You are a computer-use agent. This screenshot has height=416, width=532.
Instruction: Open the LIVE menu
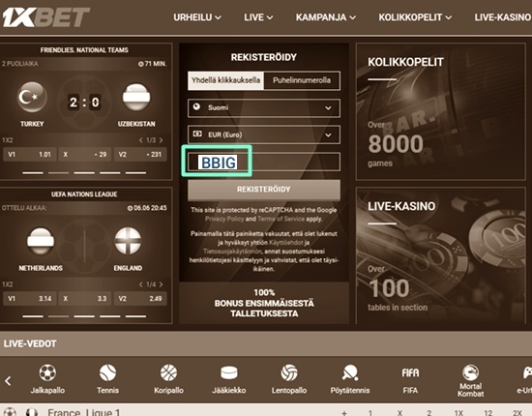[258, 17]
